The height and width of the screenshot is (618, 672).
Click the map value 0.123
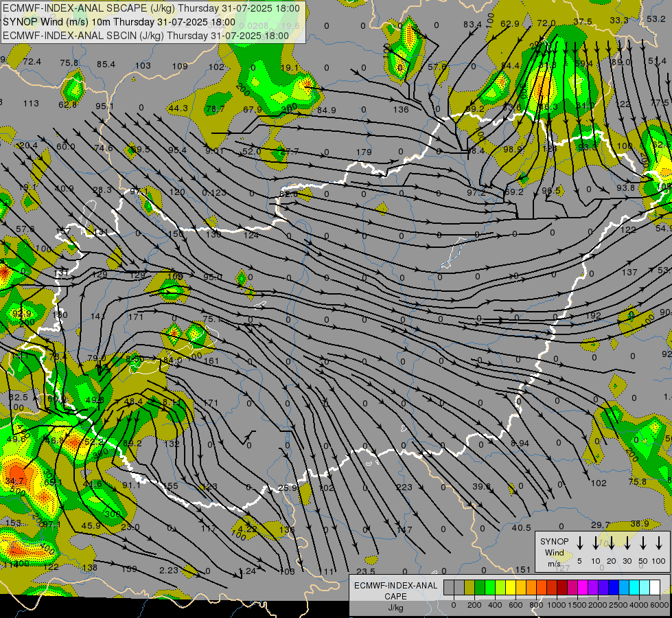pyautogui.click(x=214, y=192)
